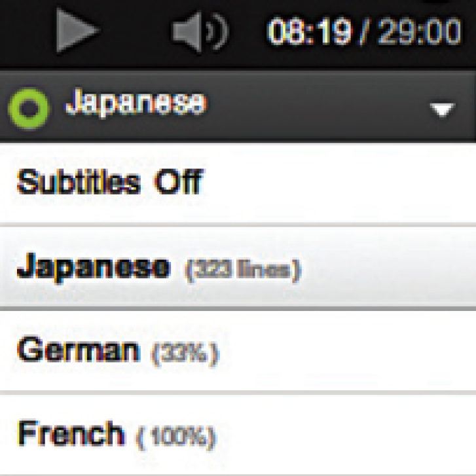Click the elapsed time 08:19

(x=310, y=31)
